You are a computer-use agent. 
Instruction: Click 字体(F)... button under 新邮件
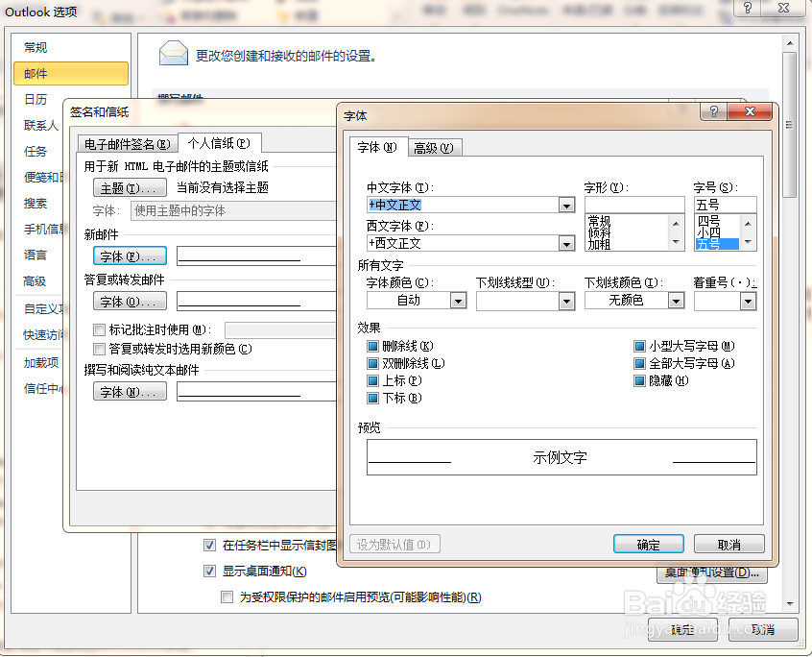click(130, 255)
